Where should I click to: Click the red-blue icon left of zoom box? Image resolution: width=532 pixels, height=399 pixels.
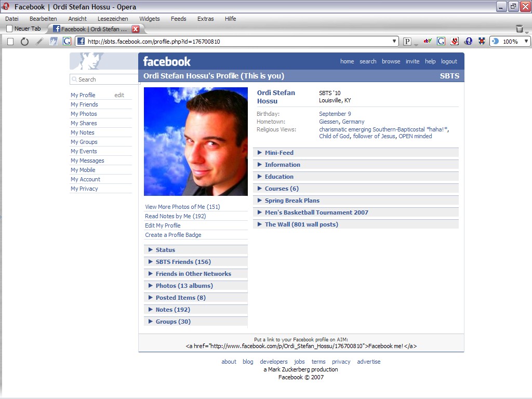click(x=482, y=42)
